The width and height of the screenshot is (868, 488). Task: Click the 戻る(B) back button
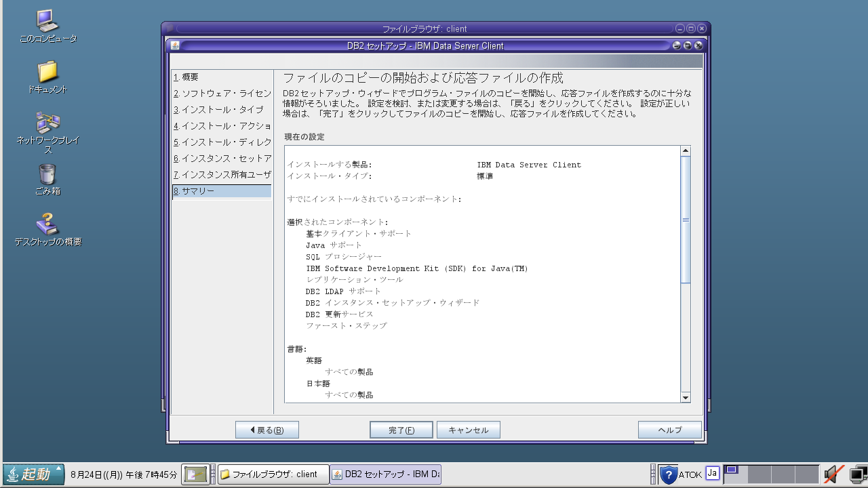(267, 430)
